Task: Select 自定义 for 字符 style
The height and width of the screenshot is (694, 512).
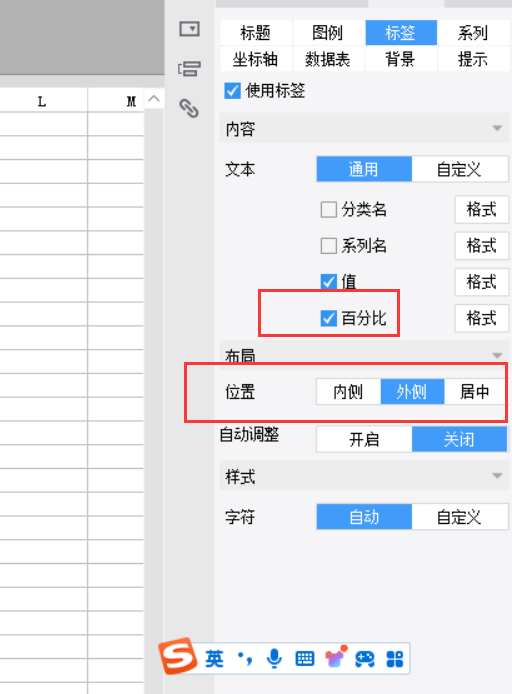Action: point(460,517)
